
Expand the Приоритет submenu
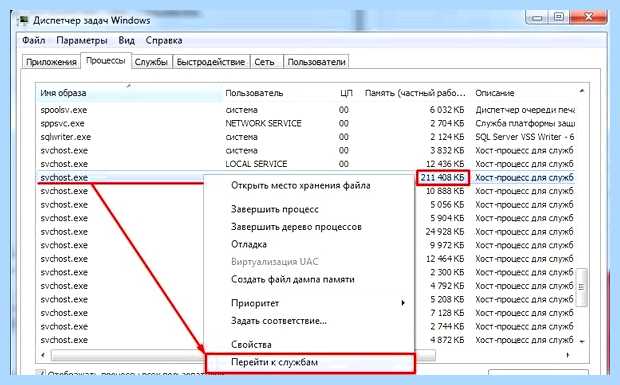coord(310,303)
